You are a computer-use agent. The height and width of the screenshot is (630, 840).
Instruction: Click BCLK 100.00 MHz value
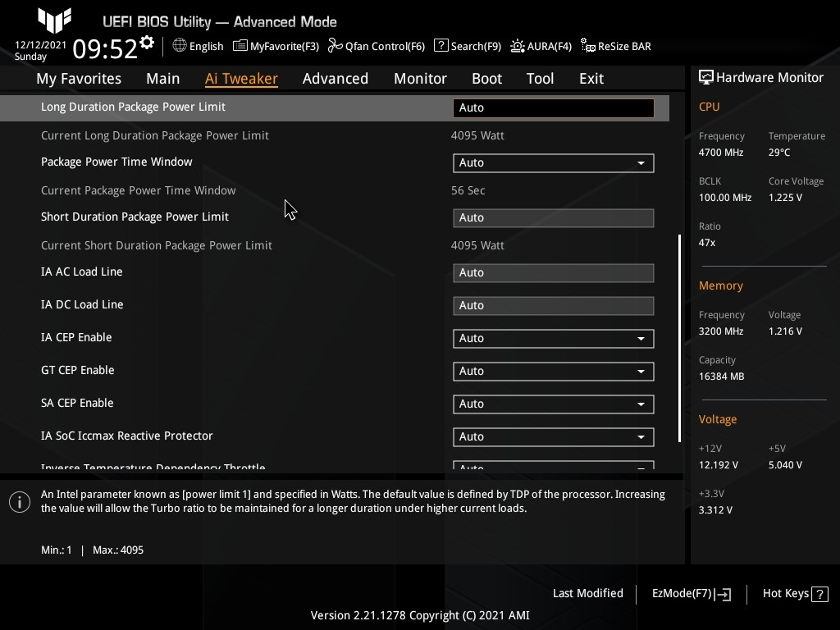(725, 197)
